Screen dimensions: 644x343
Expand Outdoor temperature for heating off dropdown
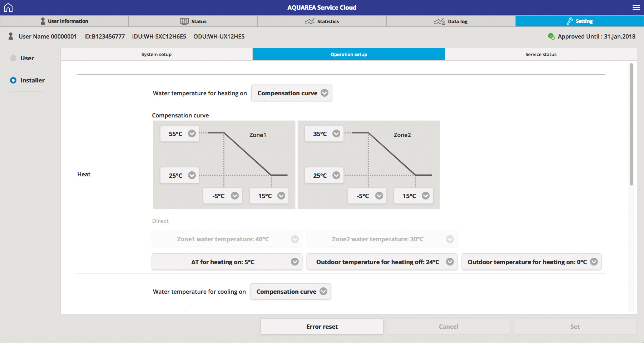pos(382,262)
